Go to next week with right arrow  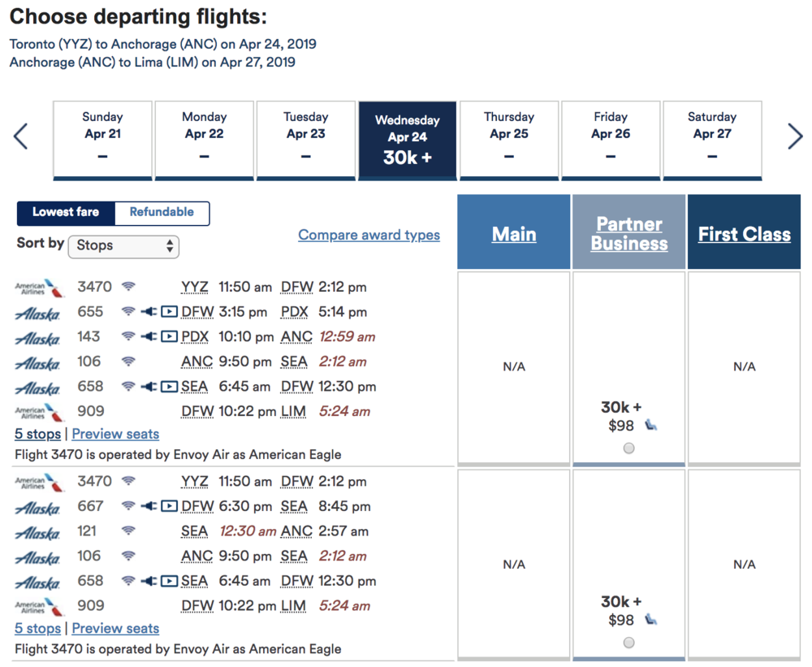[795, 136]
